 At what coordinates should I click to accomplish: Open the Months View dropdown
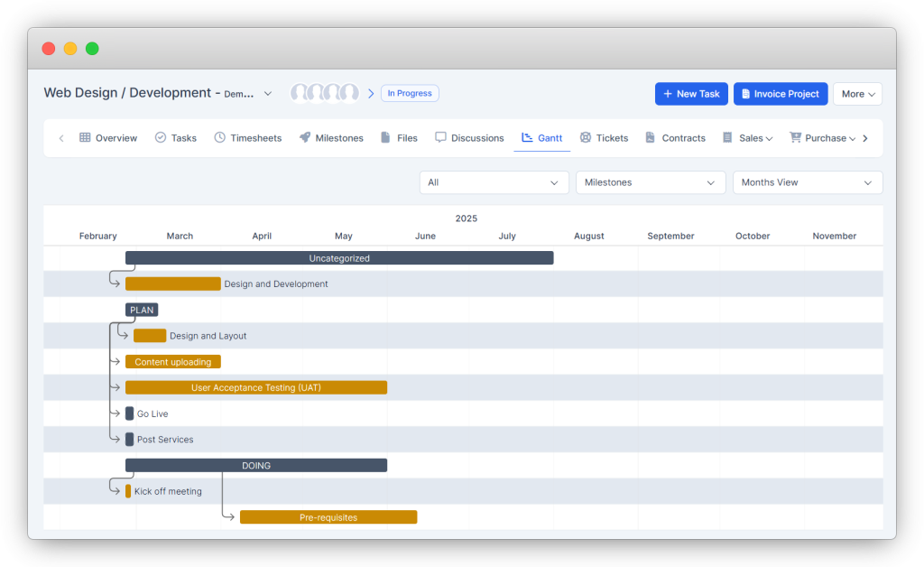coord(807,182)
